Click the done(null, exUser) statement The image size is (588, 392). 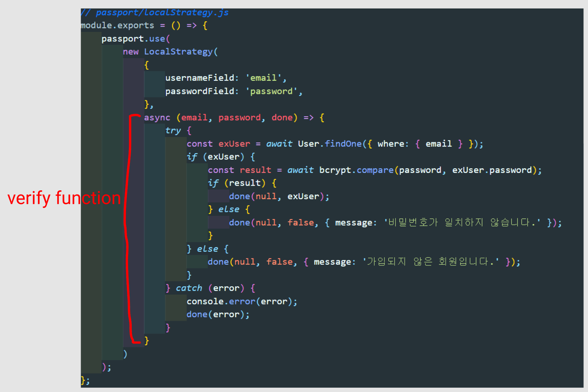[279, 196]
